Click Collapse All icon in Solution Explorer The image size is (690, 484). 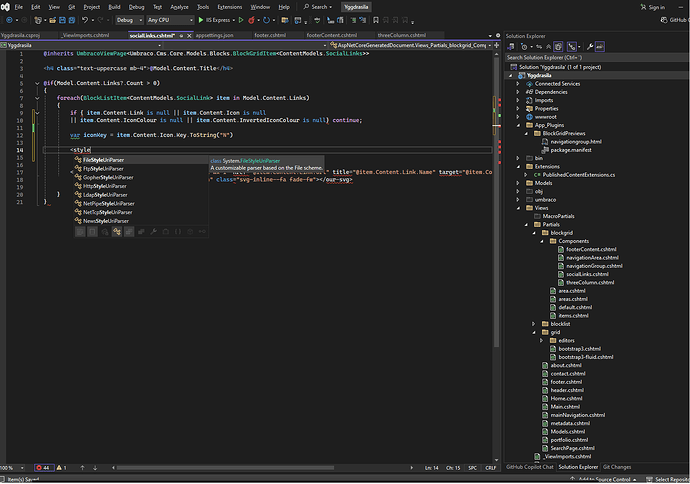[548, 47]
